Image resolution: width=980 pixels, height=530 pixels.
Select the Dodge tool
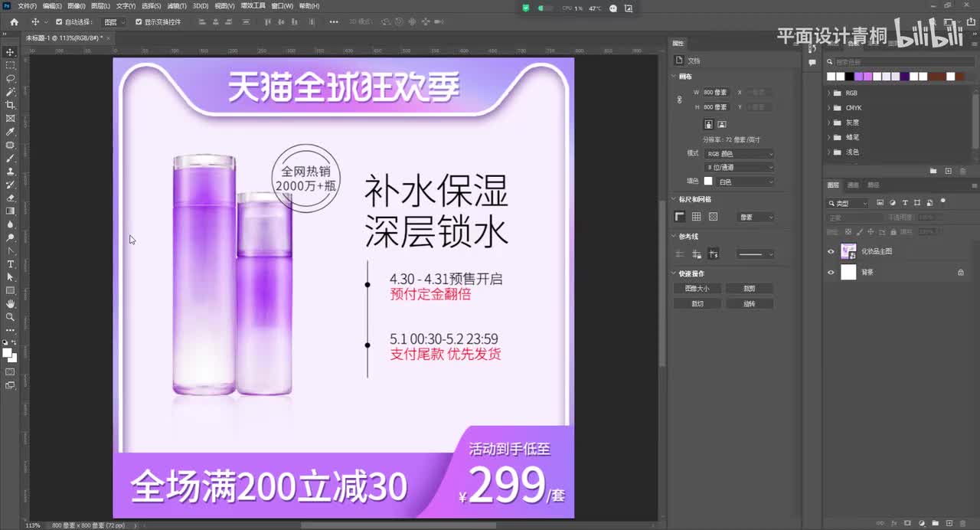coord(10,237)
